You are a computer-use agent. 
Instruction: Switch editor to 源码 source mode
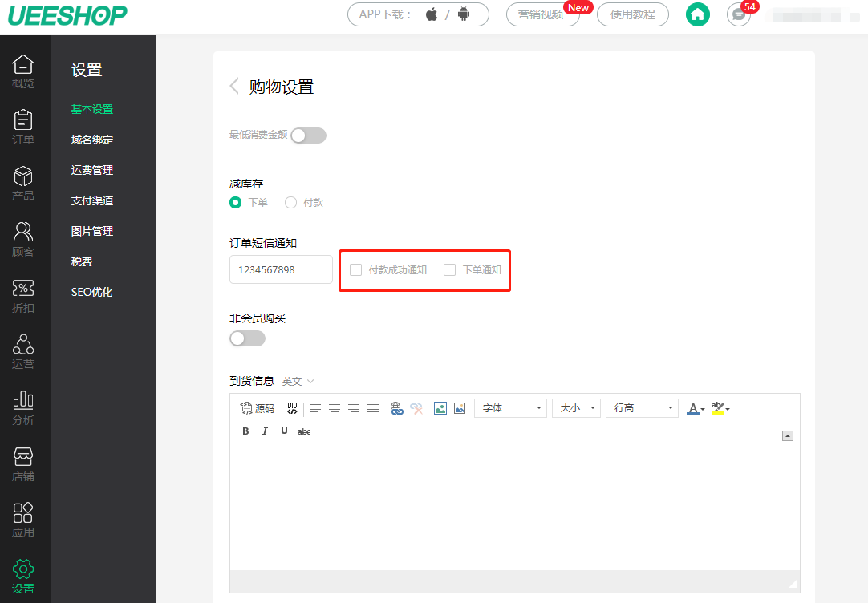pos(258,408)
